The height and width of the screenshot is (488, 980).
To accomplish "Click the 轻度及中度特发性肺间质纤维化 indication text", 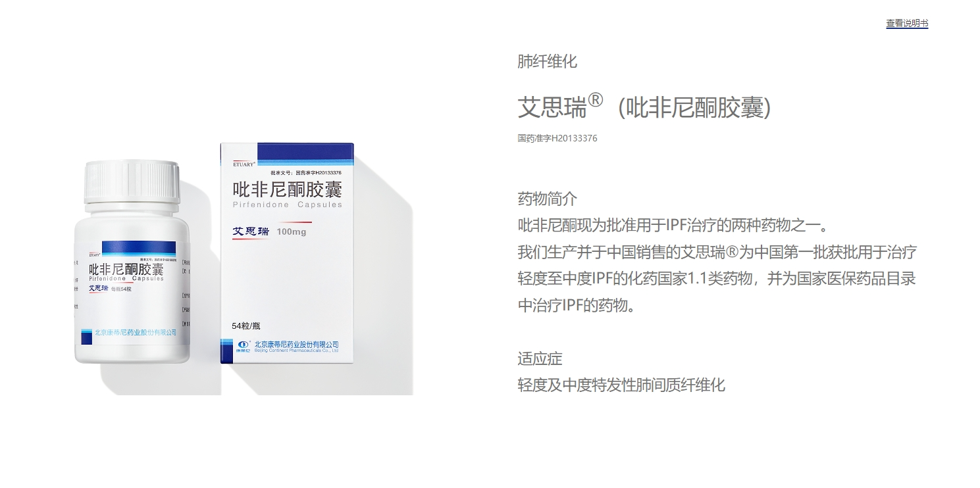I will (621, 385).
